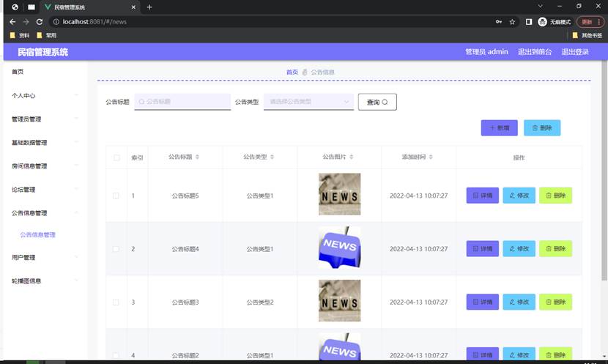Open the 公告类型 dropdown selector

point(308,102)
